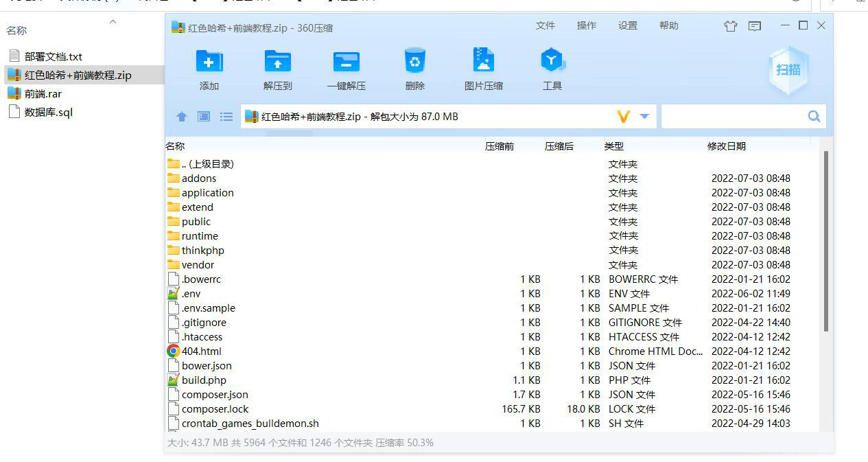Click the crown upgrade icon near titlebar
Image resolution: width=868 pixels, height=462 pixels.
(730, 25)
